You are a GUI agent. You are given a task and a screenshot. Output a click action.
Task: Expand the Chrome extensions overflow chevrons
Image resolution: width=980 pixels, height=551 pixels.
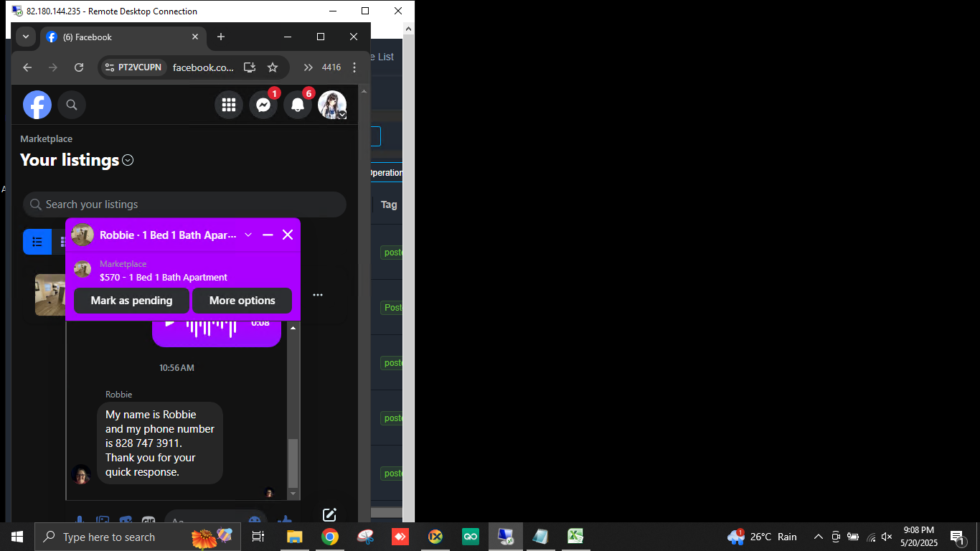pyautogui.click(x=308, y=67)
